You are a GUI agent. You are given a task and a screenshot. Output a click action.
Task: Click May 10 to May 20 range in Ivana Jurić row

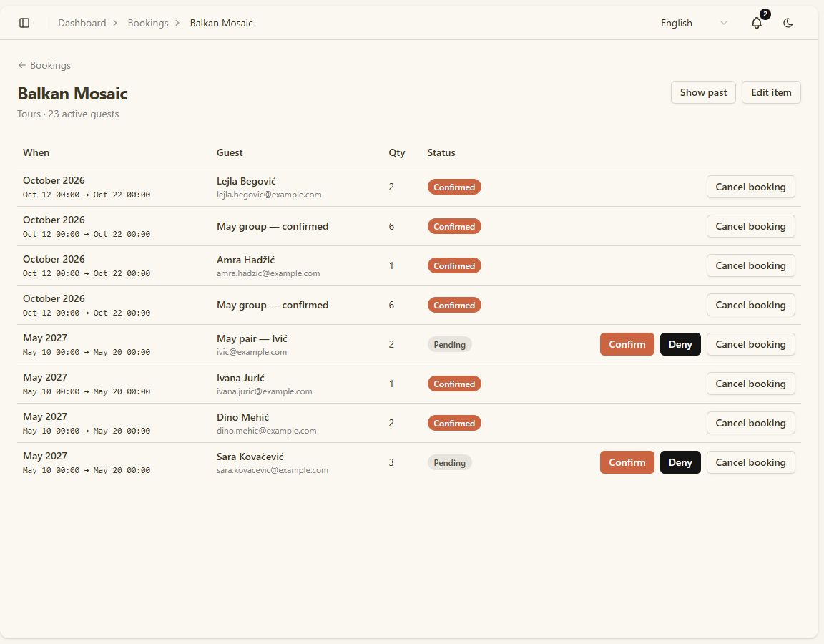tap(86, 391)
